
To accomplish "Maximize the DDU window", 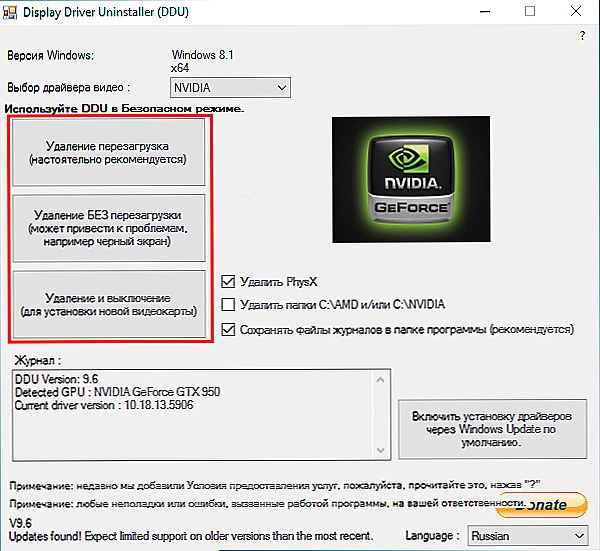I will 530,11.
